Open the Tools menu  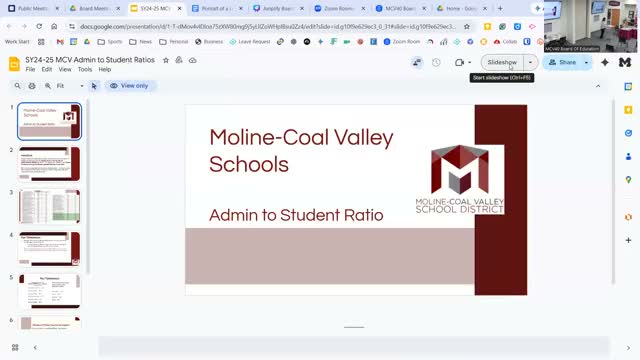tap(85, 69)
